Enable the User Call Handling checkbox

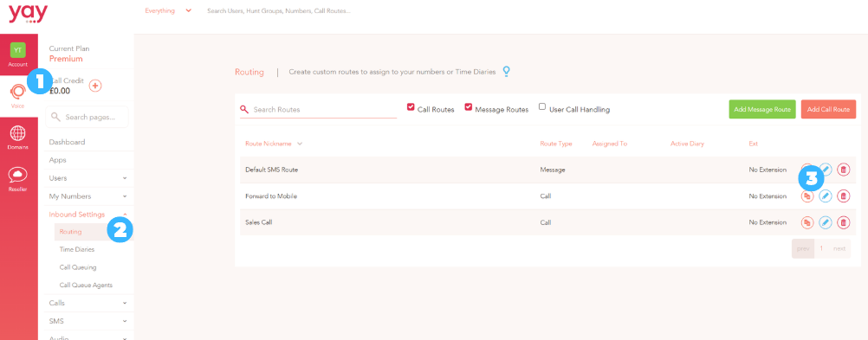542,106
